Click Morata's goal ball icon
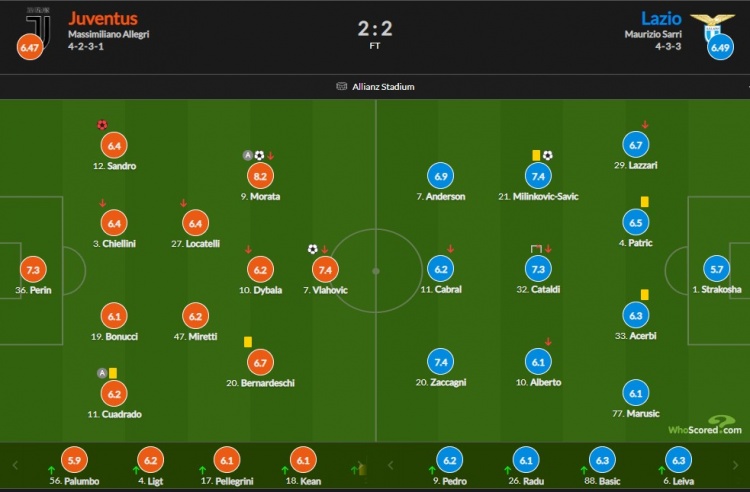 (259, 155)
